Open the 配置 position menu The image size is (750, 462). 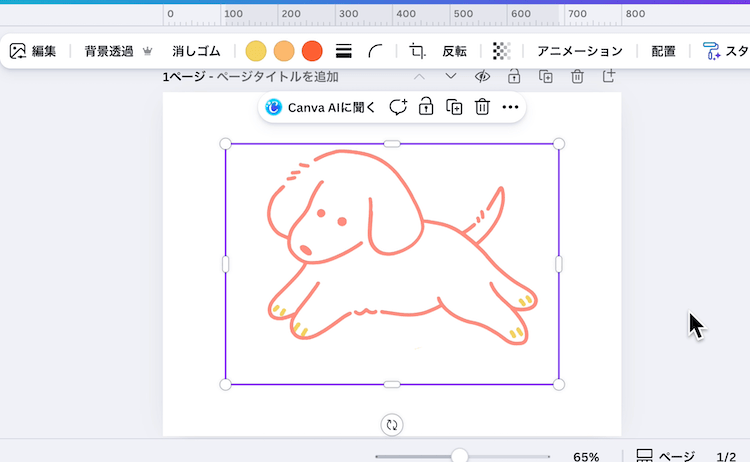(663, 51)
